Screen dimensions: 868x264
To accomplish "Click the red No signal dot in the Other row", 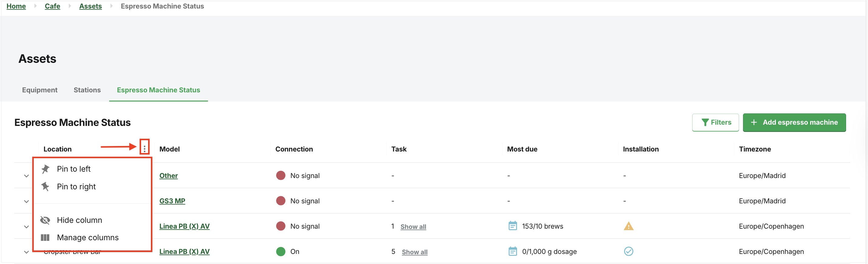I will 281,175.
